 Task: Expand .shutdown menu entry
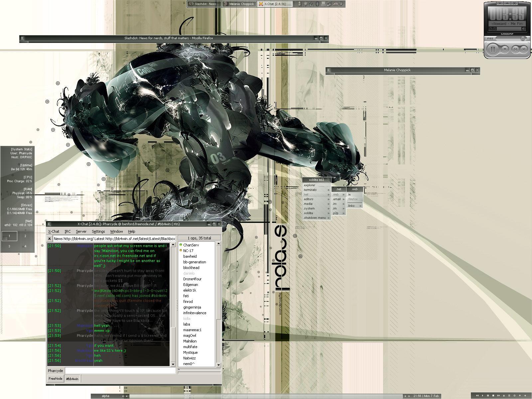(x=317, y=218)
